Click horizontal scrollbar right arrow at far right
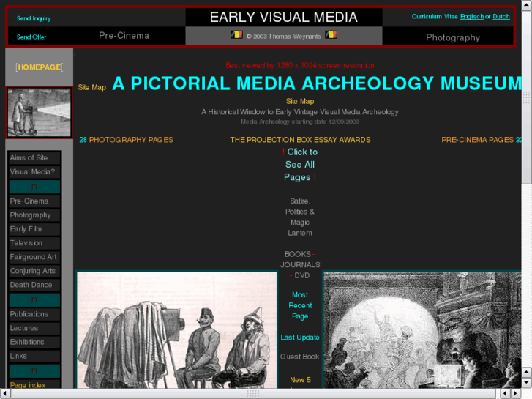The height and width of the screenshot is (399, 532). [x=516, y=394]
